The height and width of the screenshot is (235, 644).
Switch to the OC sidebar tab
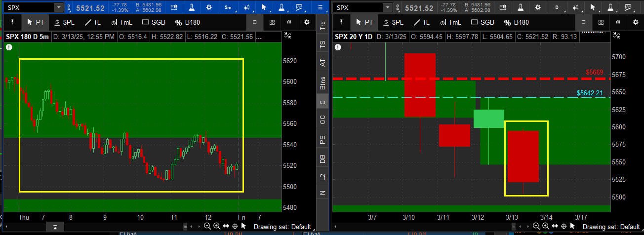coord(323,120)
